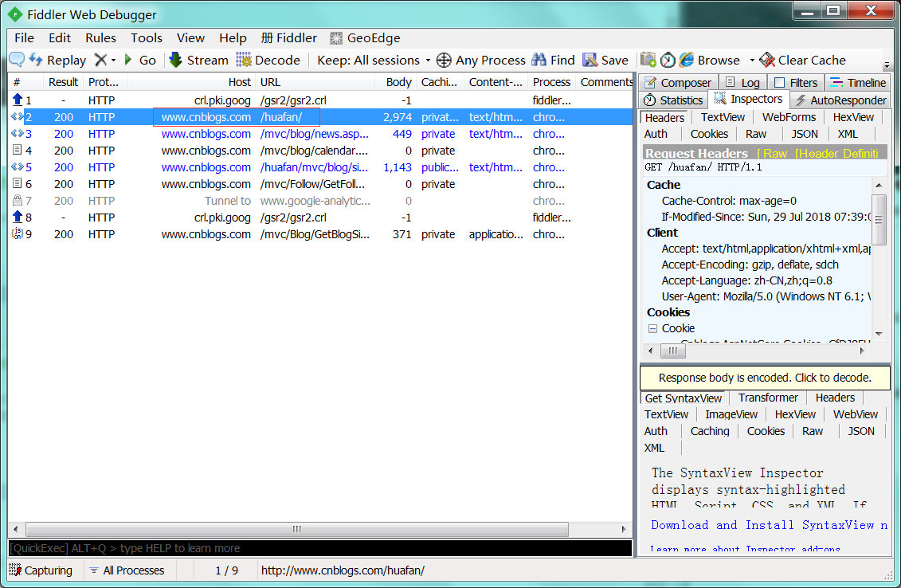Switch to the Statistics tab
Viewport: 901px width, 588px height.
click(x=673, y=100)
